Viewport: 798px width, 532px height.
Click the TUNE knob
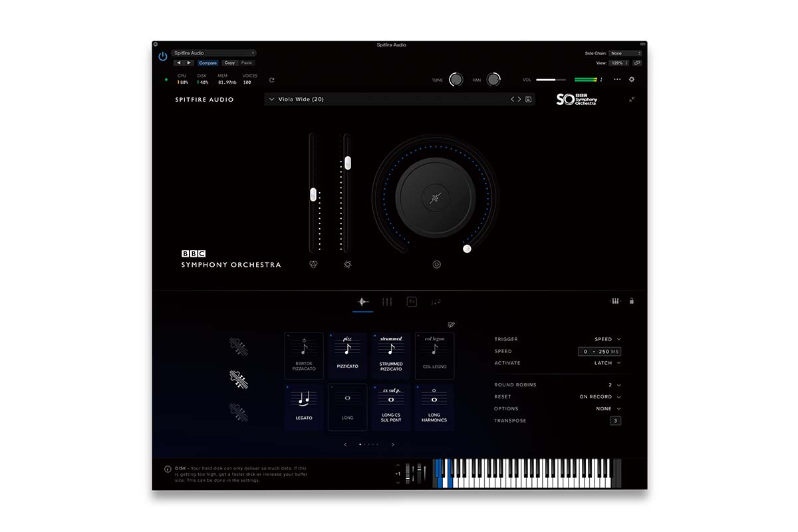pos(456,79)
